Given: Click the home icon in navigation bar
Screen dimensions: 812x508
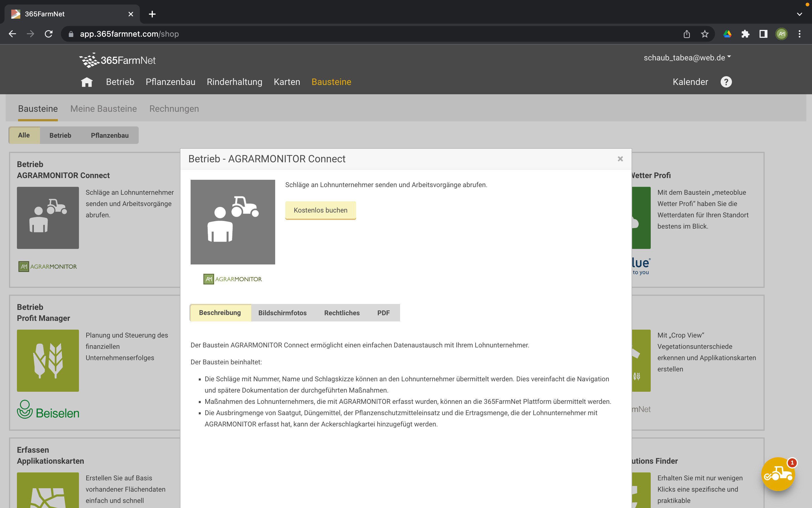Looking at the screenshot, I should point(87,82).
